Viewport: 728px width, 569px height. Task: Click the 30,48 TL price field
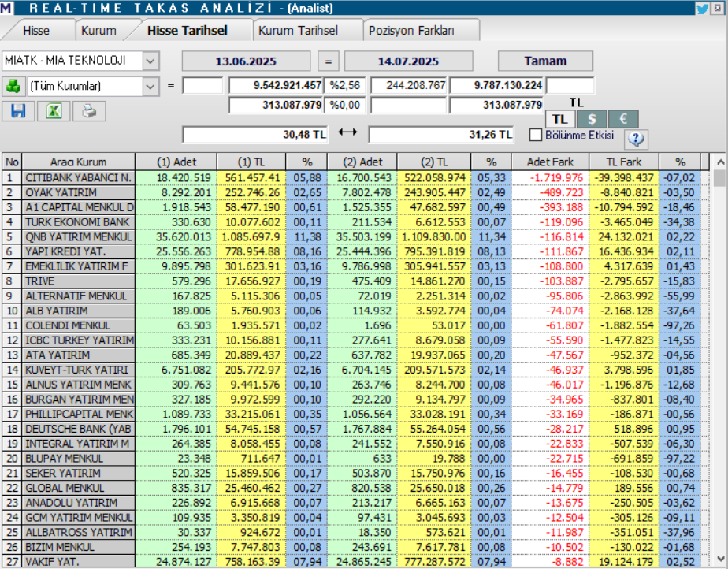pos(255,135)
